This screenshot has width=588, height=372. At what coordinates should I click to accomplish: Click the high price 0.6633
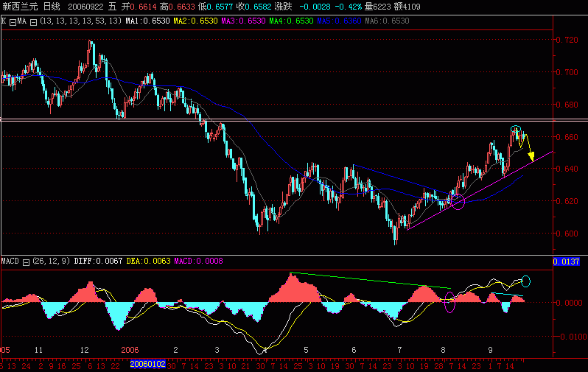(181, 7)
